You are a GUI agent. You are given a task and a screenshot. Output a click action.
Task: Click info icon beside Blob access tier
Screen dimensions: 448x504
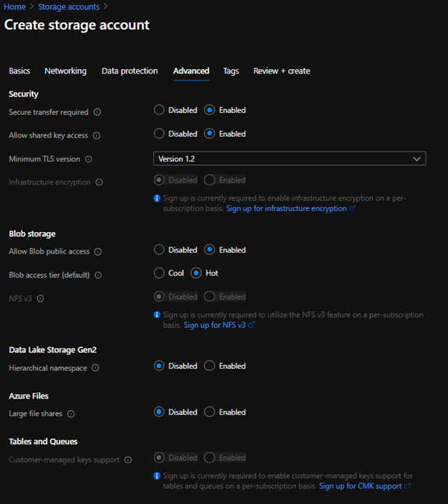[x=98, y=275]
